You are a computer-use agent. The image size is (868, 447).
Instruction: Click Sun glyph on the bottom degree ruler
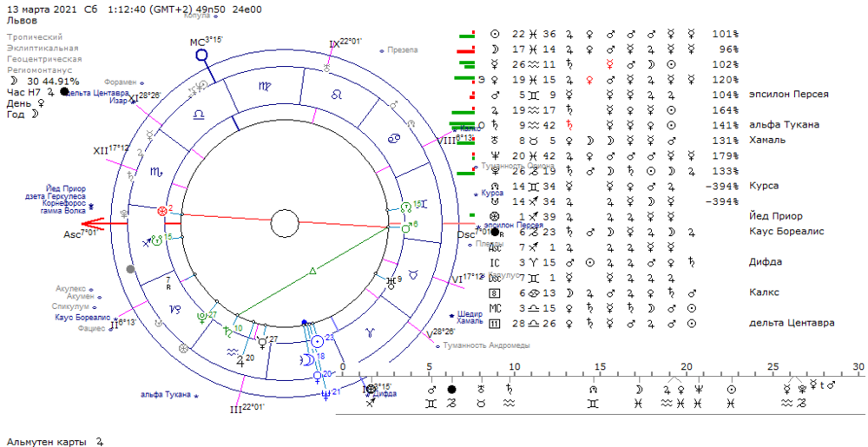731,390
